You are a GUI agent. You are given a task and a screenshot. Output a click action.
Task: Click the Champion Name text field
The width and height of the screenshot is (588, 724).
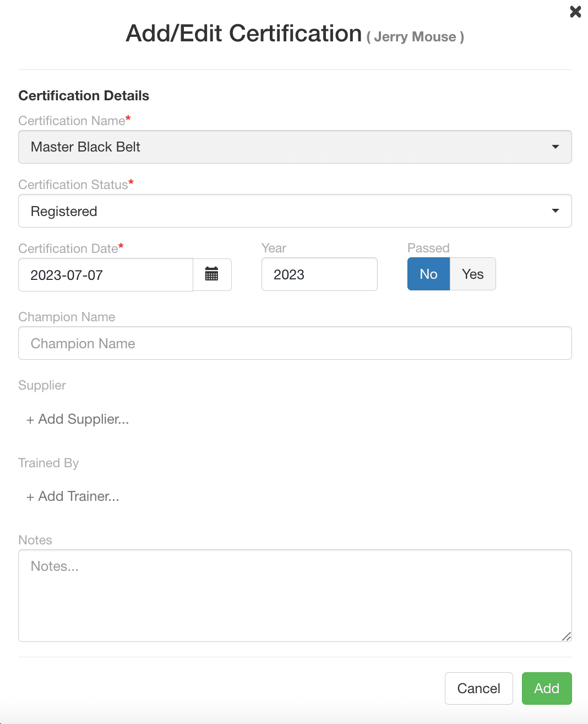[x=295, y=343]
